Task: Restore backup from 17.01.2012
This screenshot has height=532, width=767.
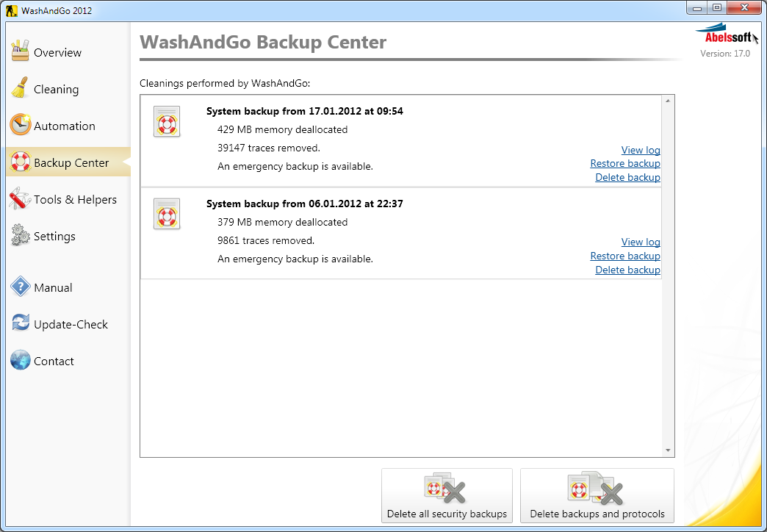Action: (625, 163)
